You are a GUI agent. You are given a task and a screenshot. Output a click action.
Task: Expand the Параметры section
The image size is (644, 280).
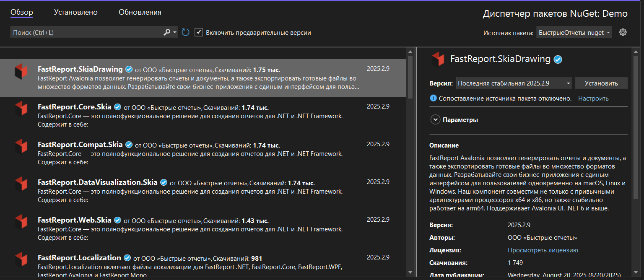point(435,119)
